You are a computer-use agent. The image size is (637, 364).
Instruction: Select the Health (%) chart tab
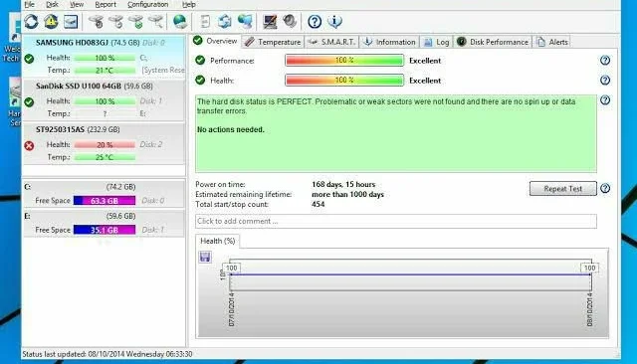point(217,241)
